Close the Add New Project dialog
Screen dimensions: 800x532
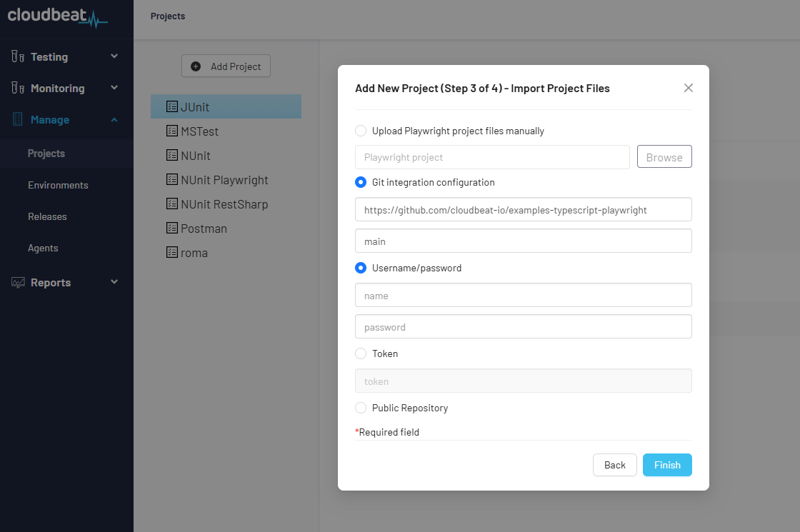(x=689, y=88)
